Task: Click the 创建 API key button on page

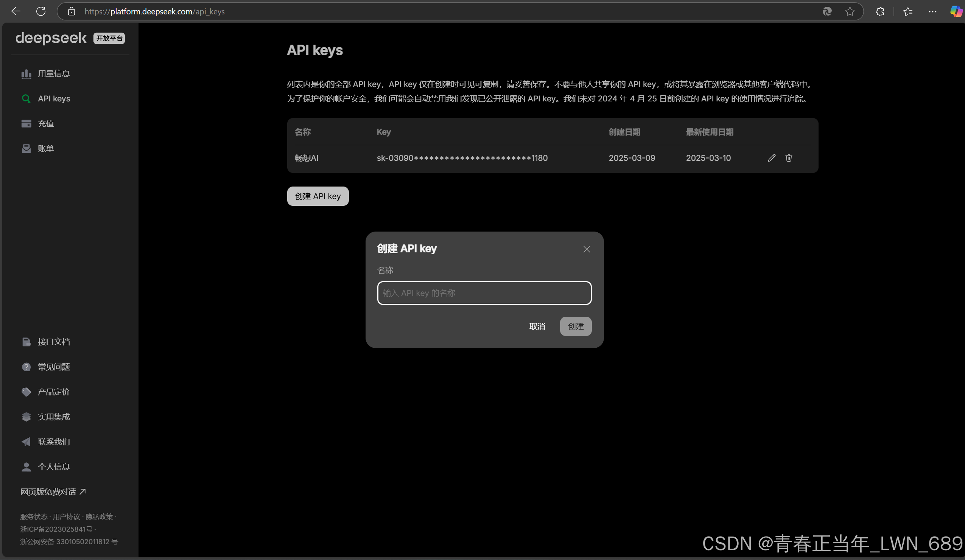Action: [318, 196]
